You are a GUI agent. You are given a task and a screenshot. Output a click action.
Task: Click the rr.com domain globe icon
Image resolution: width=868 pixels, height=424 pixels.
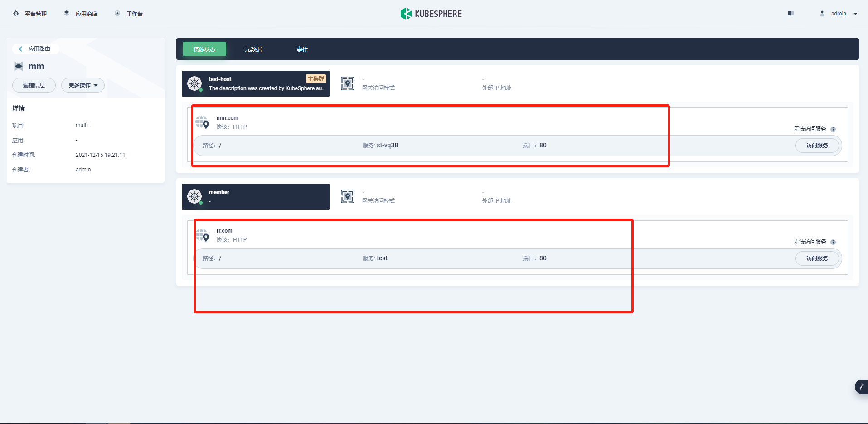(202, 235)
